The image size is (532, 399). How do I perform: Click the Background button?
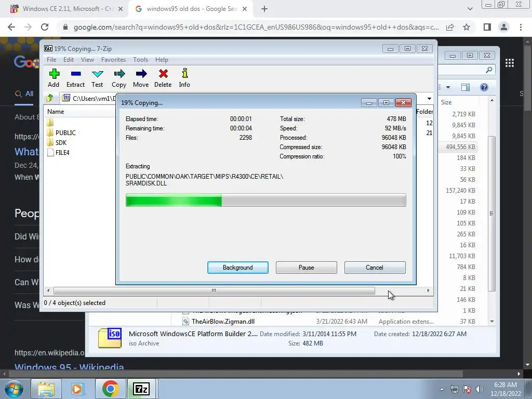click(238, 268)
